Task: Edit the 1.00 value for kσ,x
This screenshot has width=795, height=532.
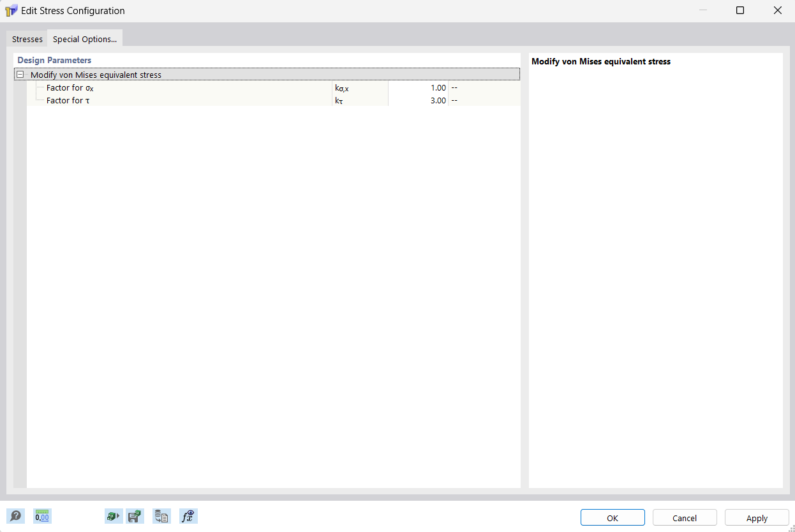Action: click(x=418, y=87)
